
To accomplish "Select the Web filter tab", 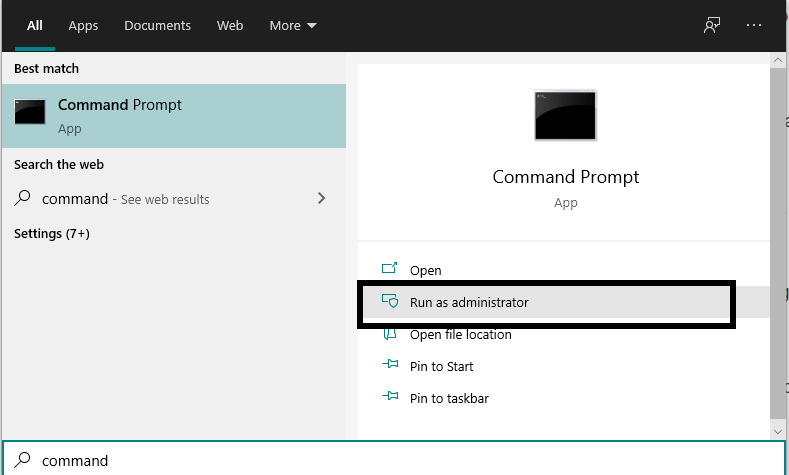I will [230, 26].
